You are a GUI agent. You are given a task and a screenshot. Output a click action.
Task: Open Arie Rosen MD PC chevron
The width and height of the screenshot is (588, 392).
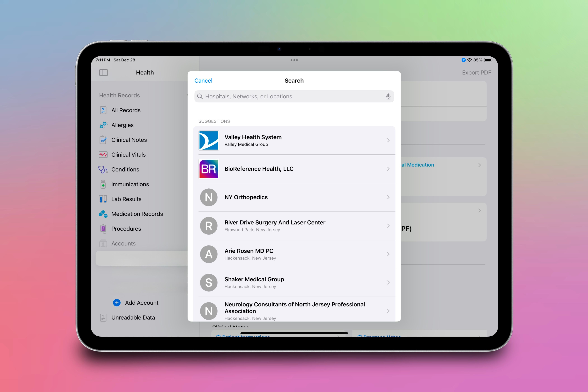coord(388,254)
